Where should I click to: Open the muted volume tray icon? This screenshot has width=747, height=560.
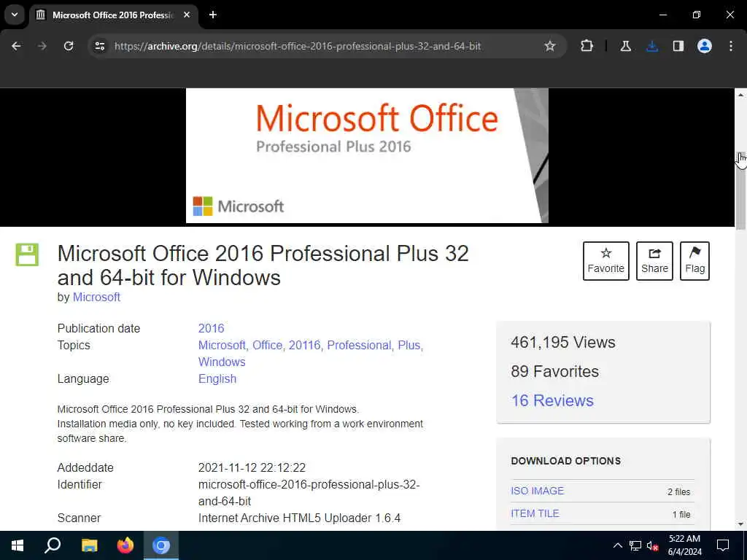pos(653,545)
